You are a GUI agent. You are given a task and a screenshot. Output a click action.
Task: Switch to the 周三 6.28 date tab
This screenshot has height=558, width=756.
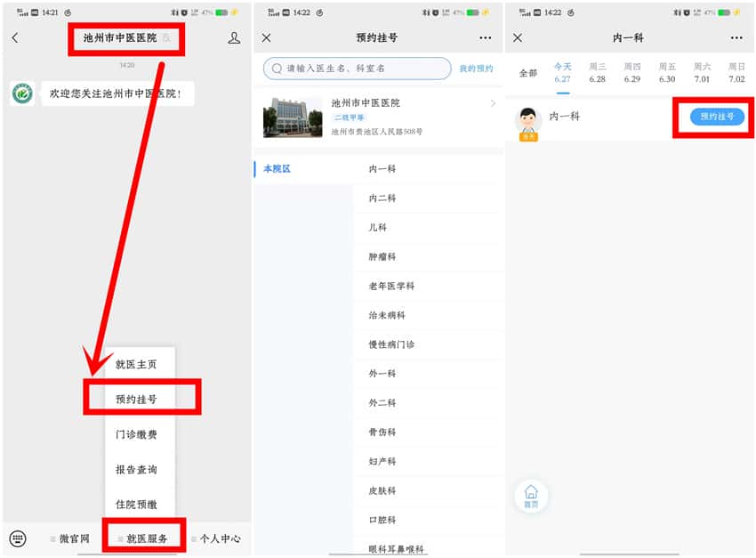tap(597, 73)
